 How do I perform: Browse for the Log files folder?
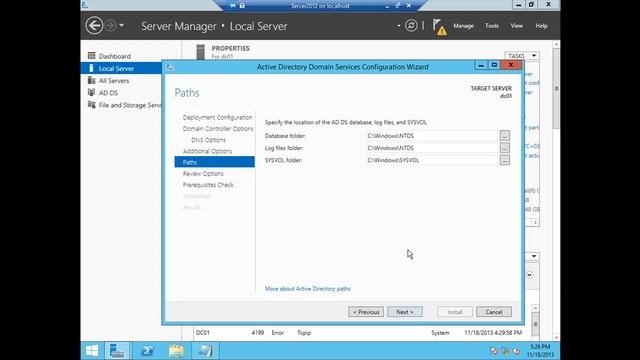tap(505, 148)
